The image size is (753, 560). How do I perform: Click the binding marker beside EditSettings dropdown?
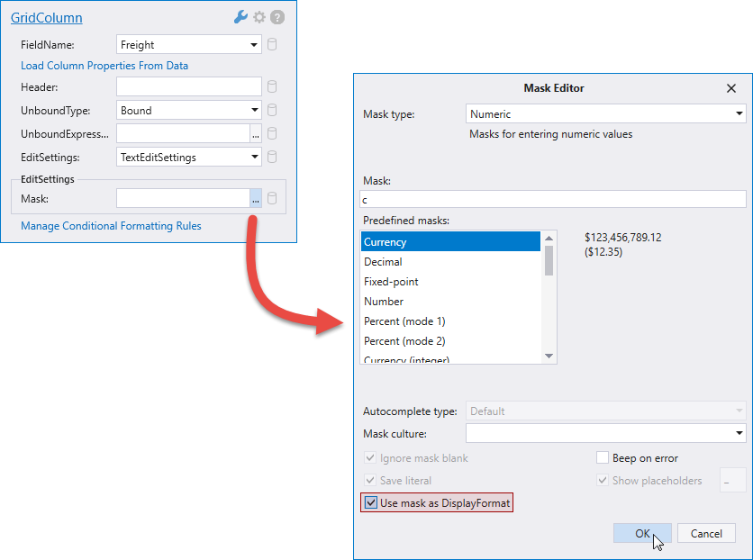273,157
